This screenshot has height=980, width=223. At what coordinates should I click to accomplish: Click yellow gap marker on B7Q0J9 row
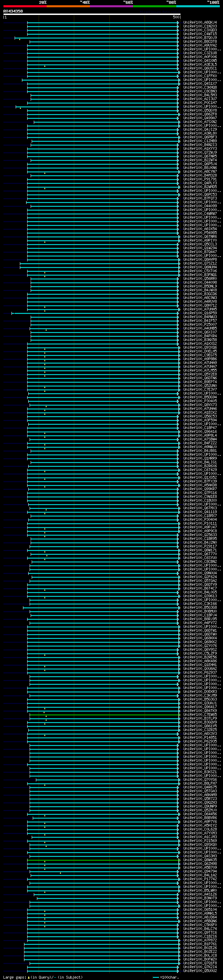20,39
